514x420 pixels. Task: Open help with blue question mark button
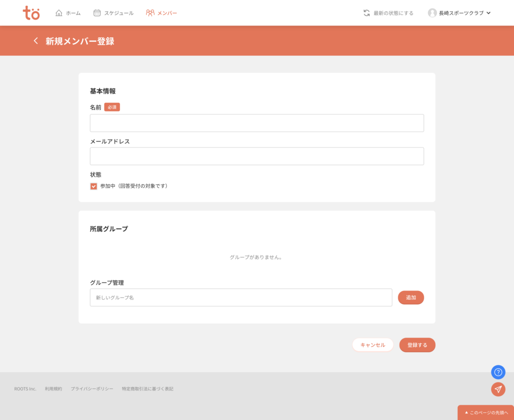click(498, 372)
